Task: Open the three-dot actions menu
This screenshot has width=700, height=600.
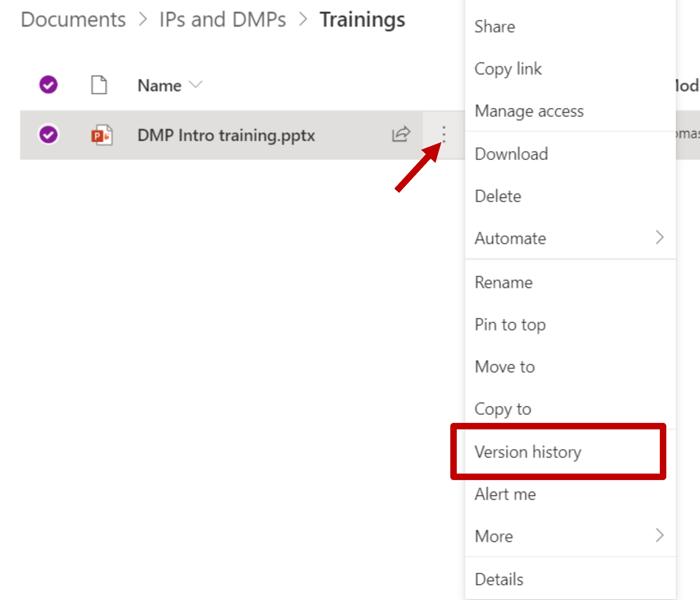Action: (x=444, y=134)
